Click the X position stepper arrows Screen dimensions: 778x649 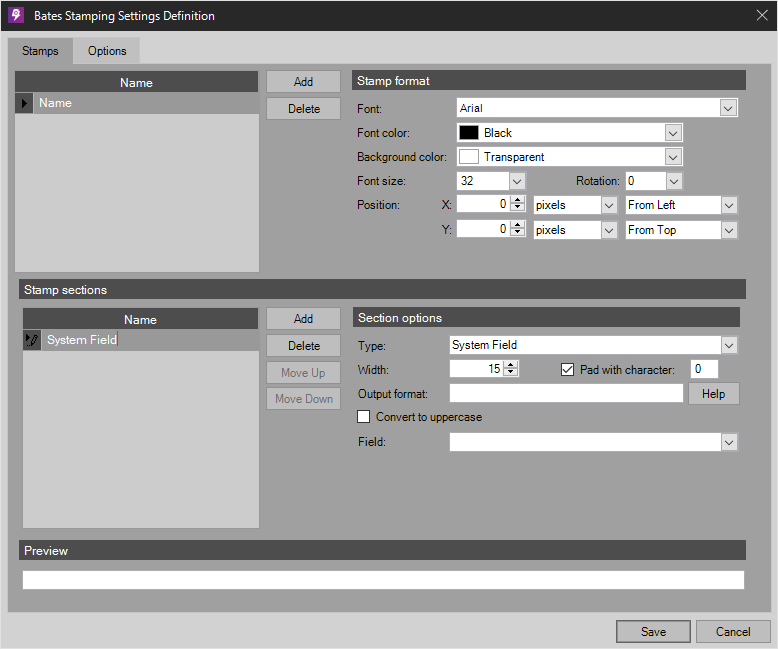[x=518, y=203]
